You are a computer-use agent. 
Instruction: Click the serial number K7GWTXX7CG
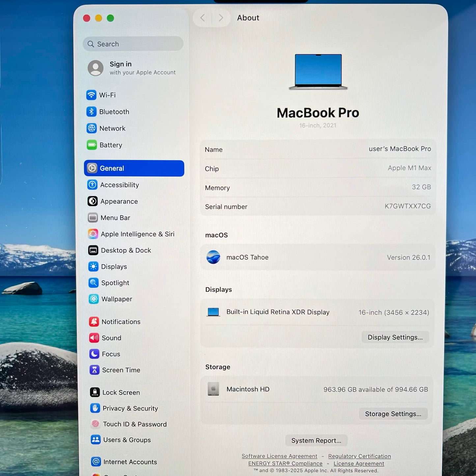(x=408, y=206)
